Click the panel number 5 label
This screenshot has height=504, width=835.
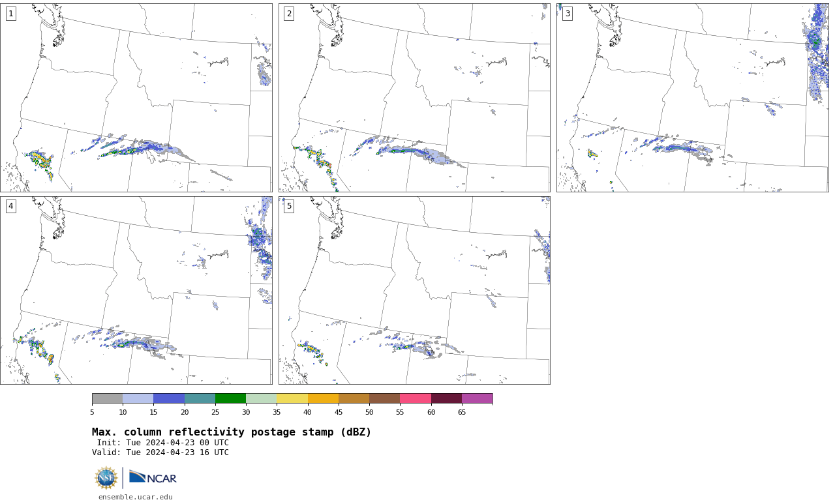pos(289,206)
